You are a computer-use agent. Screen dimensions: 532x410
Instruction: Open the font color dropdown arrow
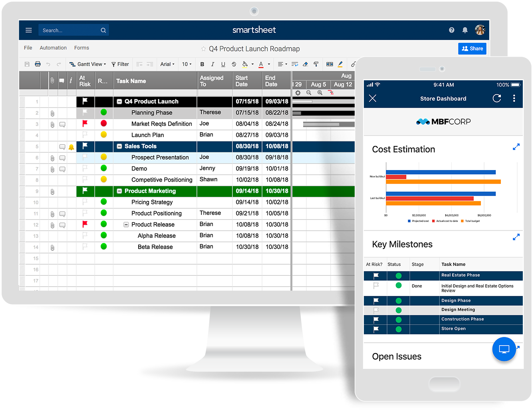coord(269,64)
